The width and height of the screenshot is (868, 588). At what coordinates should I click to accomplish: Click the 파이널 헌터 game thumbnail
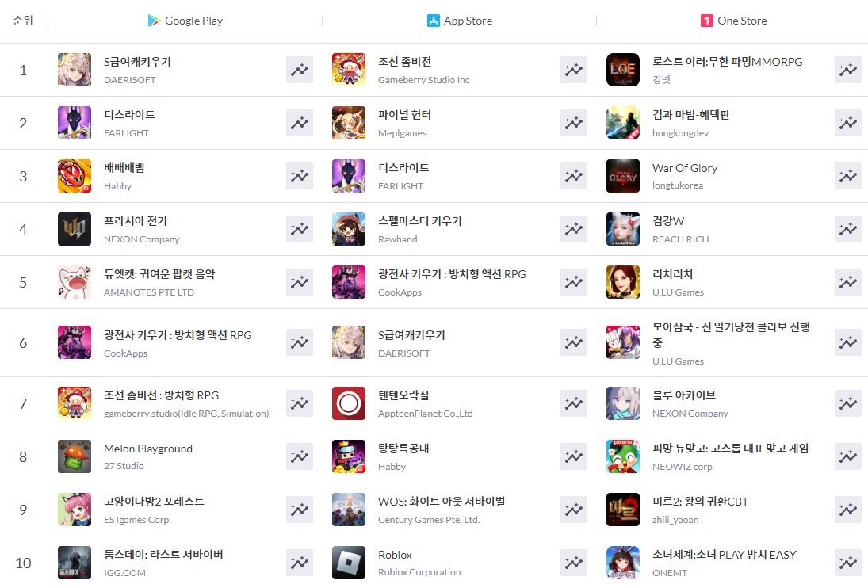(x=349, y=123)
